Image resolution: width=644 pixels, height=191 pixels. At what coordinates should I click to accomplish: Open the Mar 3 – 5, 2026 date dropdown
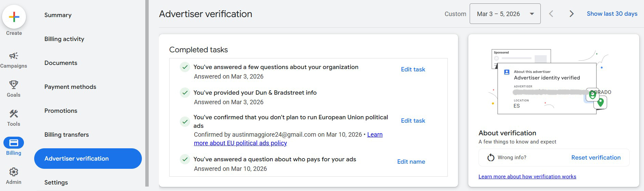(505, 14)
